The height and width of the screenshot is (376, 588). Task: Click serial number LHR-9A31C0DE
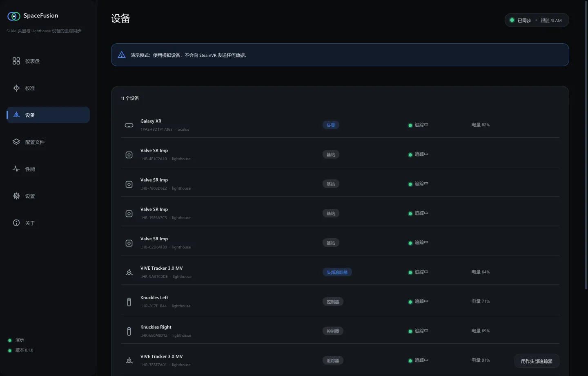click(154, 277)
